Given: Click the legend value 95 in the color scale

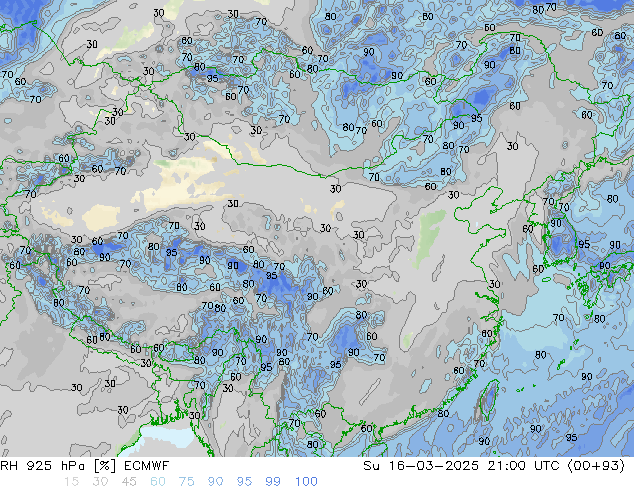Looking at the screenshot, I should click(244, 482).
